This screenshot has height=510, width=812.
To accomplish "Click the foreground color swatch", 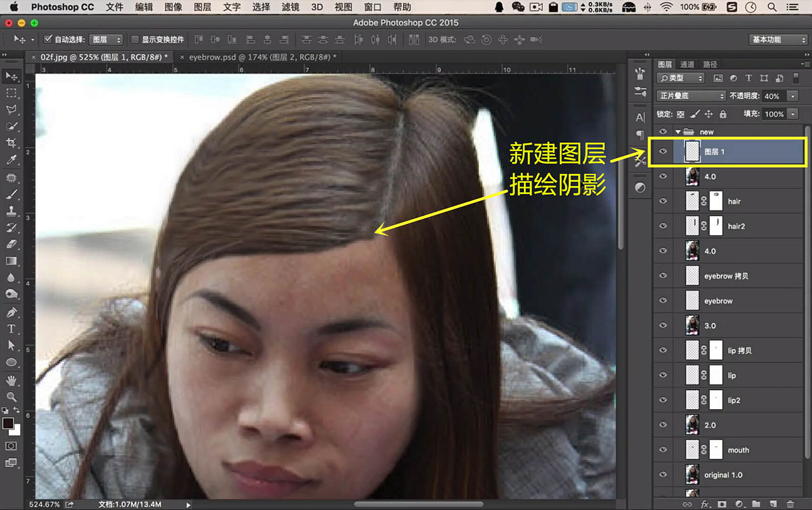I will click(x=8, y=422).
